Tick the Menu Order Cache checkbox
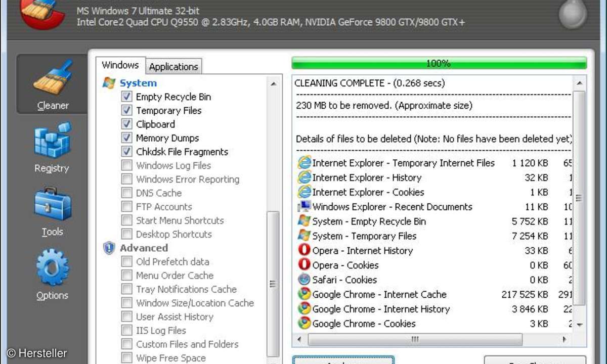 126,276
